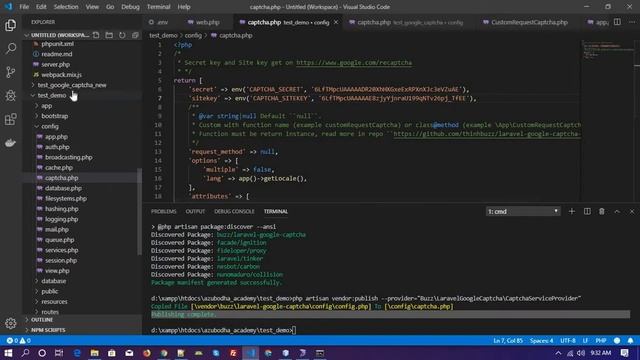Click config breadcrumb in editor path
This screenshot has height=360, width=640.
[x=193, y=36]
